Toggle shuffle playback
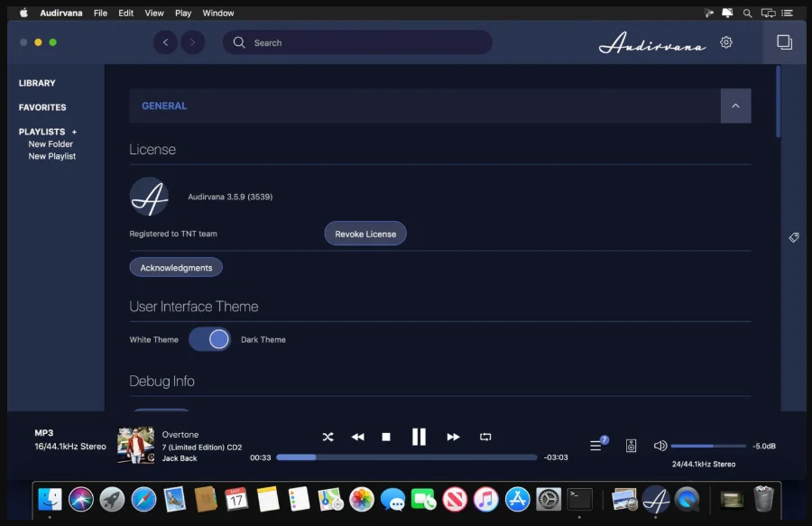 tap(328, 437)
